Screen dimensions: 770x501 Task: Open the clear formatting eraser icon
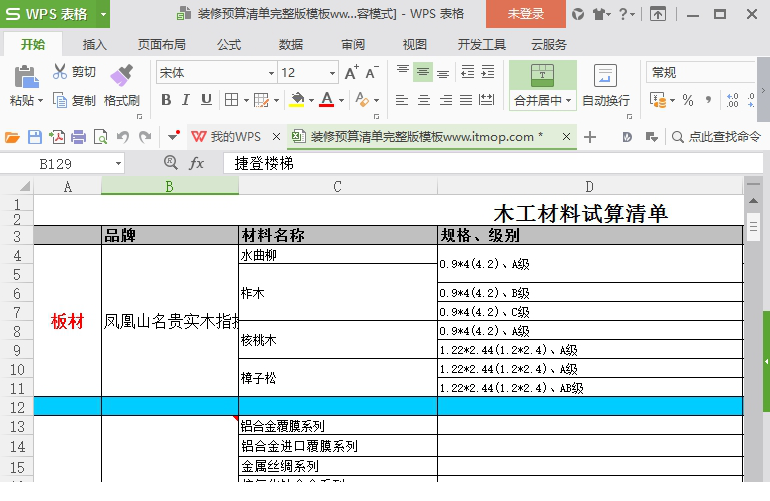[362, 100]
